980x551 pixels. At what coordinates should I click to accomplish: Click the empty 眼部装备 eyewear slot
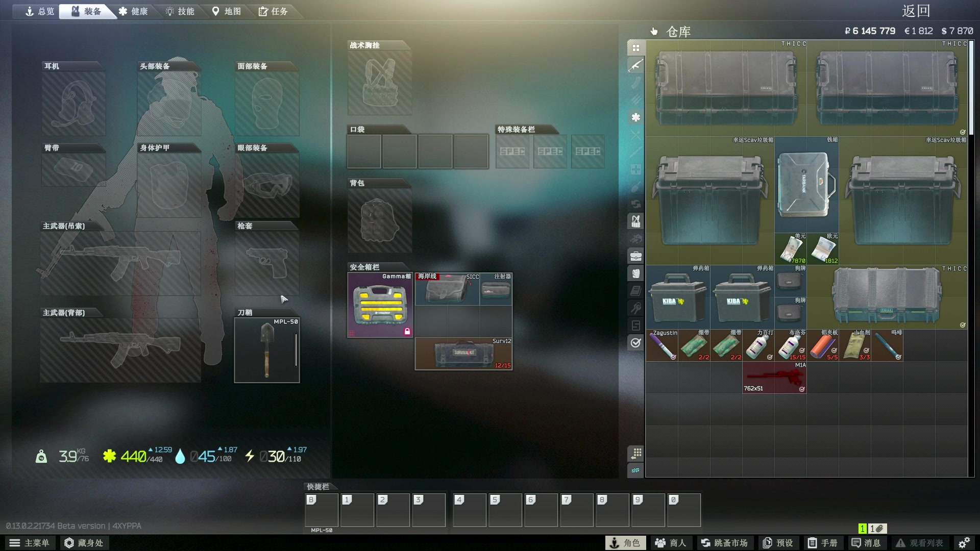pos(267,185)
